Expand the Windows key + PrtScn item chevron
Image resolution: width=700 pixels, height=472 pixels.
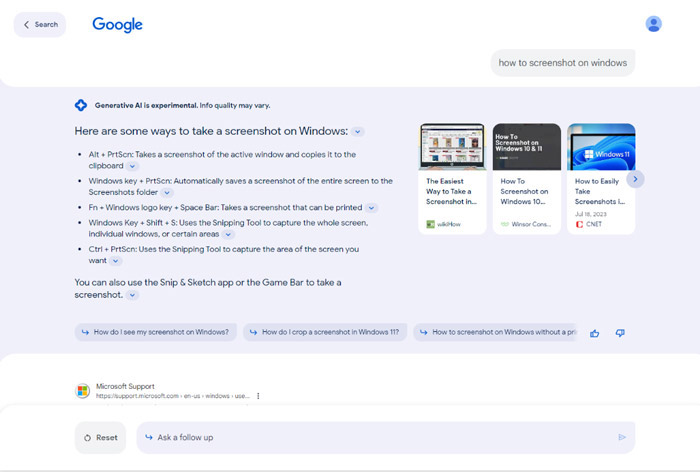point(167,192)
